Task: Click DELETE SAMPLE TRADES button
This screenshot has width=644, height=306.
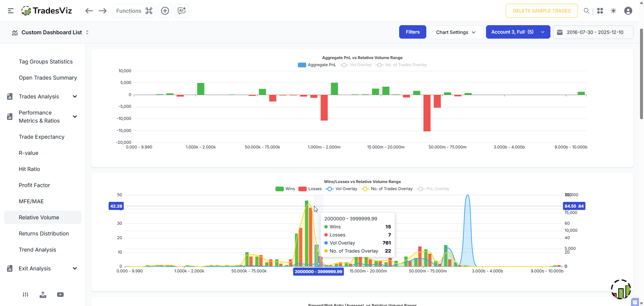Action: coord(542,11)
